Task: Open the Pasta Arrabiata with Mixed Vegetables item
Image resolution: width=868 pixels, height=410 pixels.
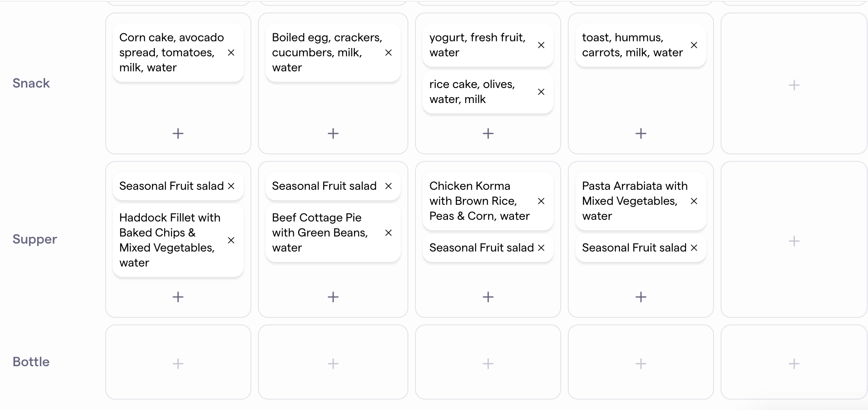Action: [x=630, y=201]
